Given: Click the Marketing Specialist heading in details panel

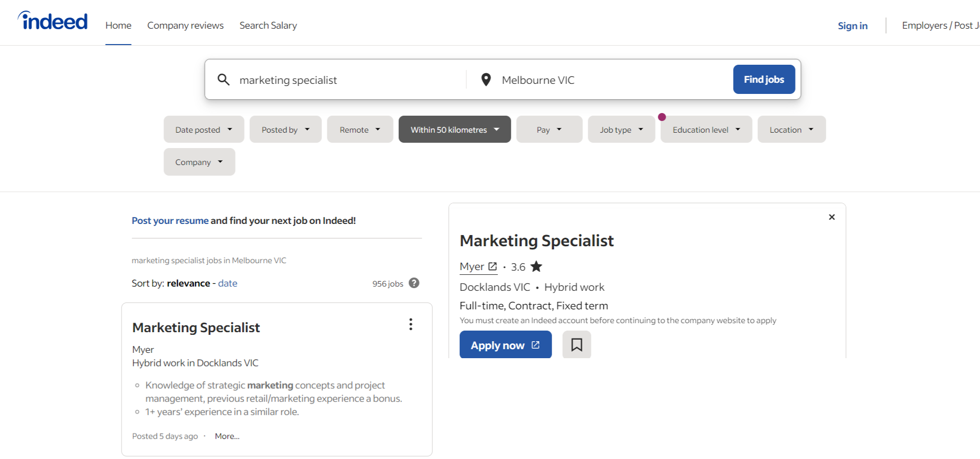Looking at the screenshot, I should point(537,240).
